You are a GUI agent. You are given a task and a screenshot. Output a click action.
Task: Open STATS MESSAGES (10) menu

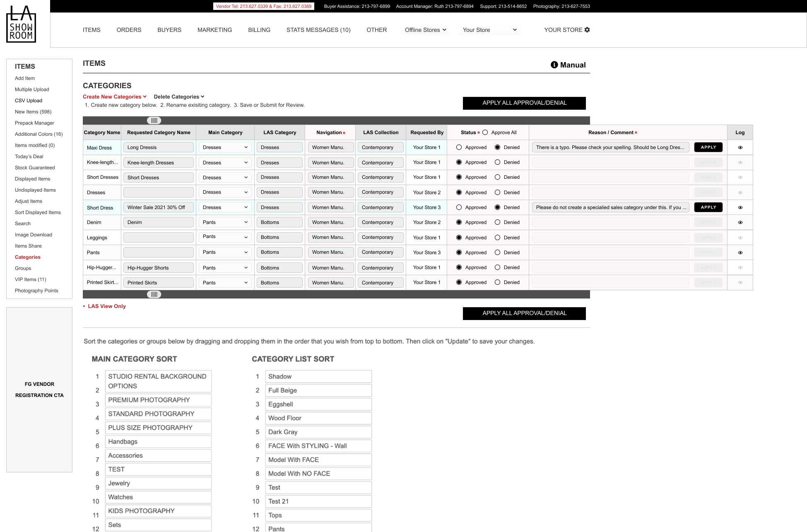(x=318, y=30)
